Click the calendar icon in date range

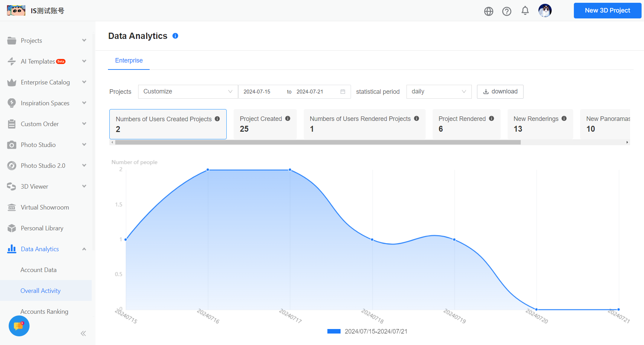click(343, 92)
